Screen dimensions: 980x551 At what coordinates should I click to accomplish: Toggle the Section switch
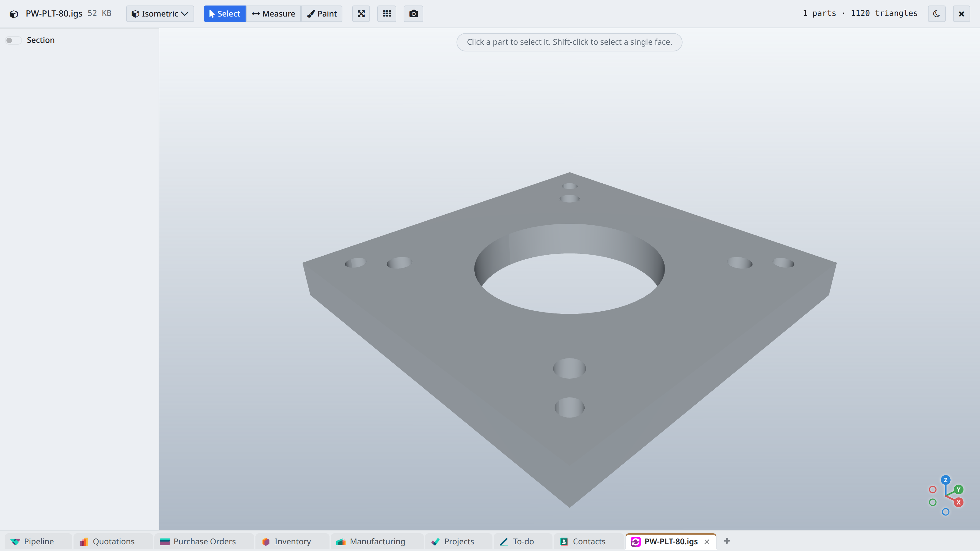[13, 40]
